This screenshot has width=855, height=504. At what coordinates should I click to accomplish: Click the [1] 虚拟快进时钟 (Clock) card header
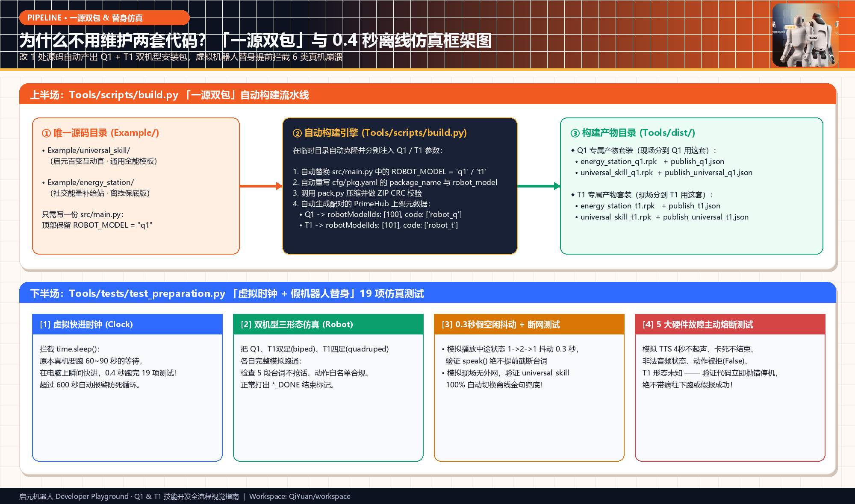(x=127, y=324)
